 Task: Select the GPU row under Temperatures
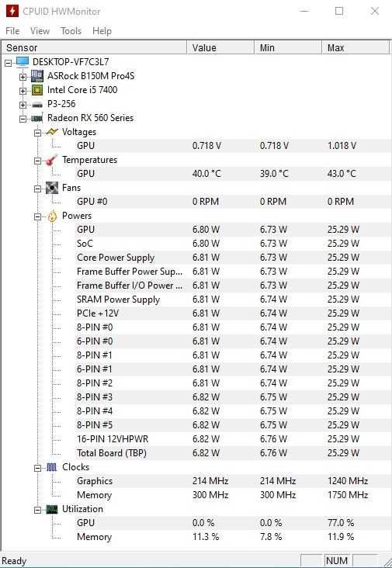232,174
